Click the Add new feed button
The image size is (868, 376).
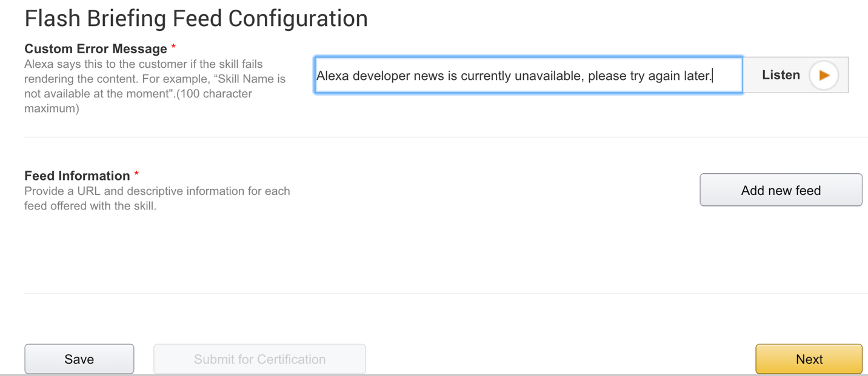click(781, 190)
